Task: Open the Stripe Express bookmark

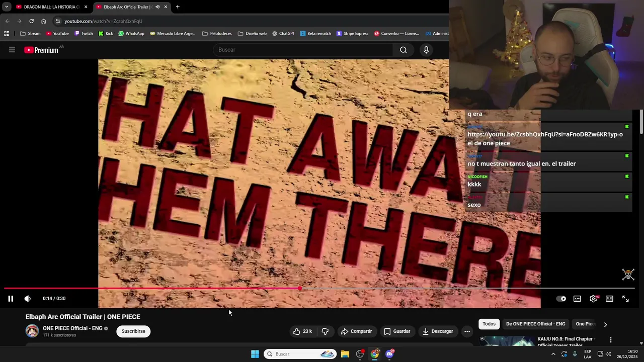Action: click(352, 34)
